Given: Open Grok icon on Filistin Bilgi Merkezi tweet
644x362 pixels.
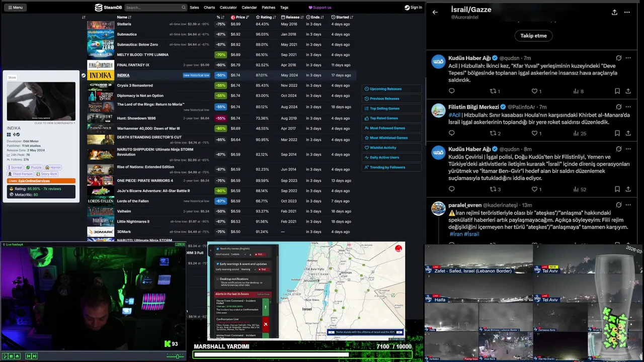Looking at the screenshot, I should point(618,107).
